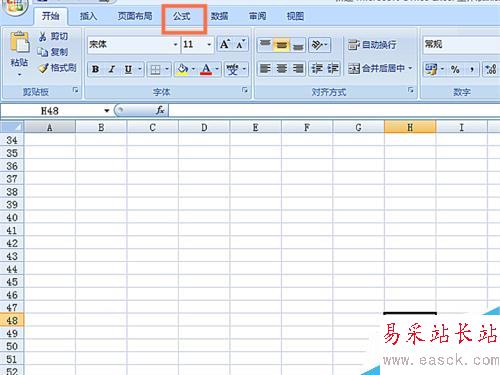Toggle Underline formatting
The image size is (500, 375).
tap(128, 69)
